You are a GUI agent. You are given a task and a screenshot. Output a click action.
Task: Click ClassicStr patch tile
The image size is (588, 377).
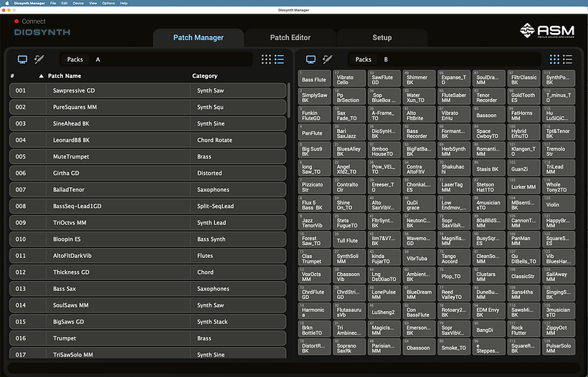524,275
